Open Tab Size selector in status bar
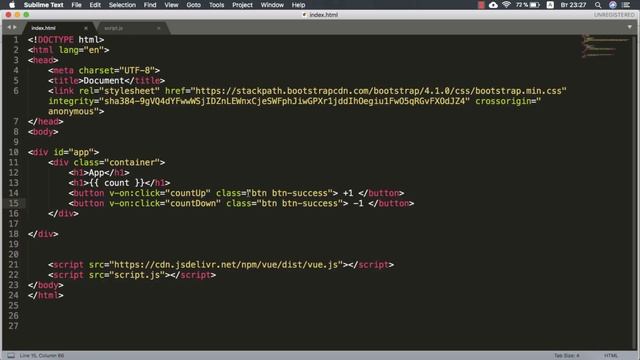The height and width of the screenshot is (360, 640). click(567, 356)
